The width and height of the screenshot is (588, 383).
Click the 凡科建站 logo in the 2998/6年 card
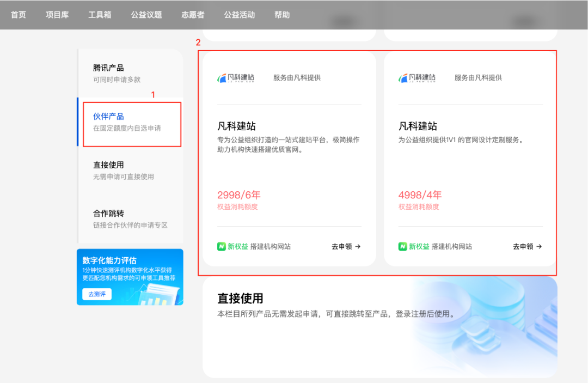[236, 78]
